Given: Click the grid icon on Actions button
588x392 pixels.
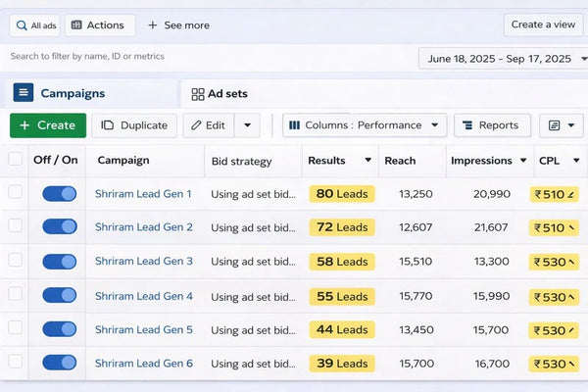Looking at the screenshot, I should [x=76, y=25].
